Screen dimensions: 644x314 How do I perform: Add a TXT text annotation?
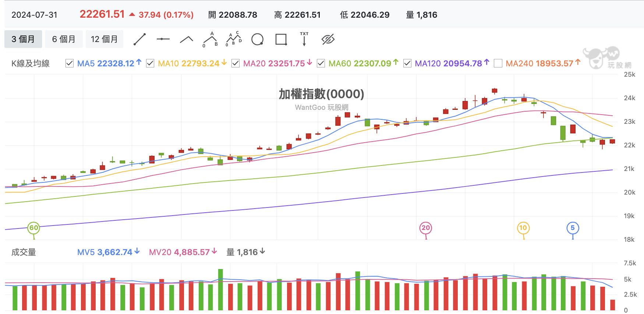pos(304,39)
